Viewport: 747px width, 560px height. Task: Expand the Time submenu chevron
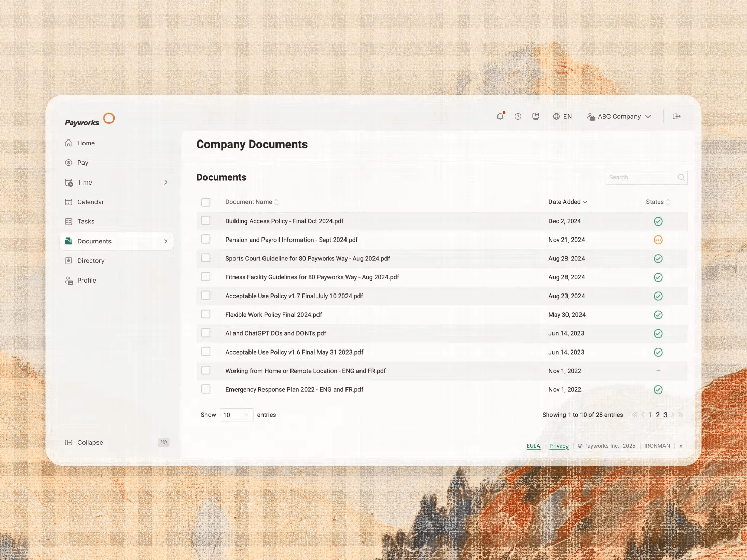point(166,183)
